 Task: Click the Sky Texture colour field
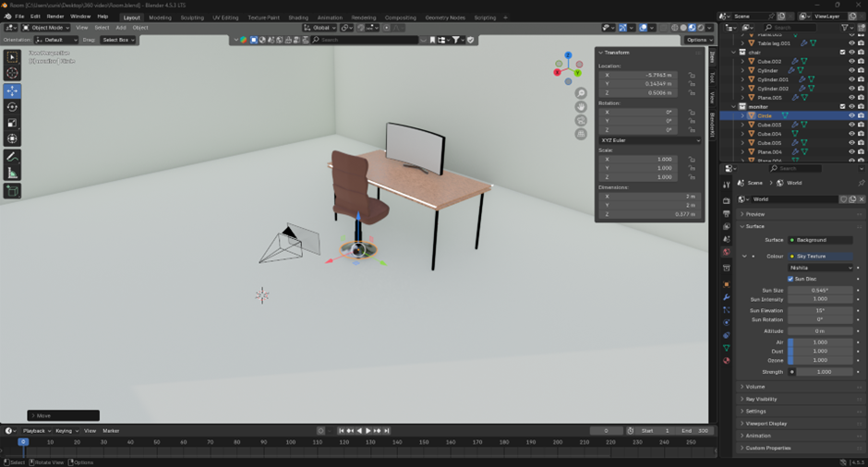point(822,256)
